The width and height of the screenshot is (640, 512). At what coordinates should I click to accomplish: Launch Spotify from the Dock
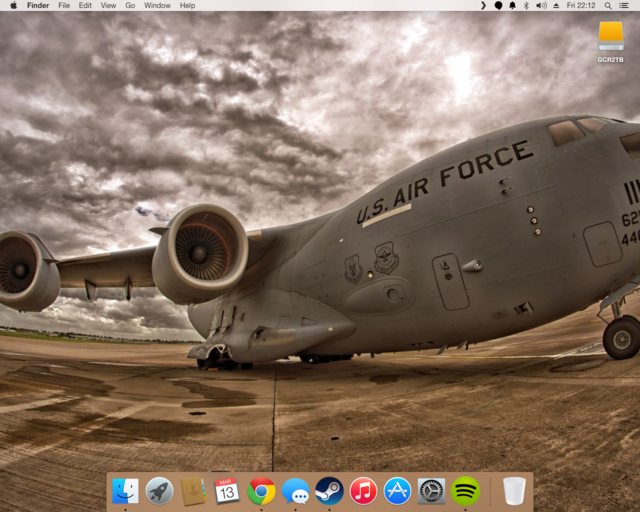(465, 490)
